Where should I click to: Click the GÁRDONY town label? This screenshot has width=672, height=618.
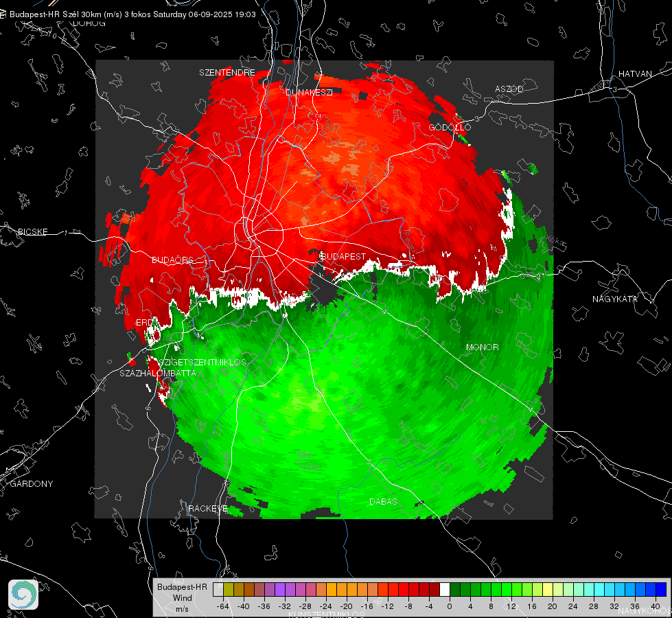pyautogui.click(x=32, y=483)
